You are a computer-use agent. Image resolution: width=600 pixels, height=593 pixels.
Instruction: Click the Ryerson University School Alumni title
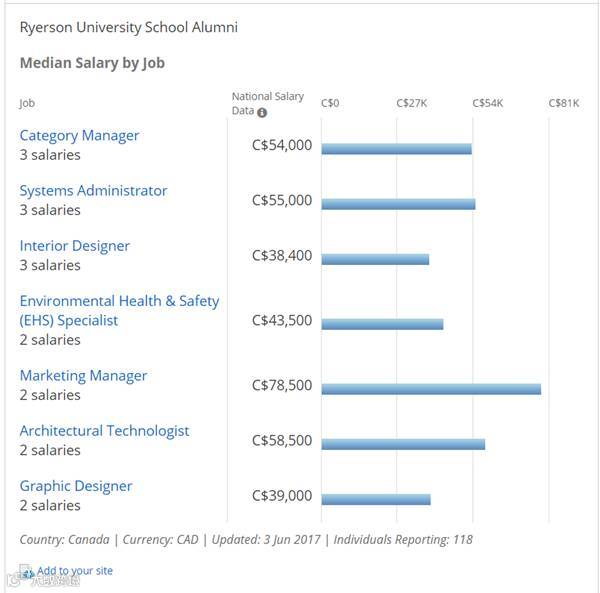[x=129, y=28]
